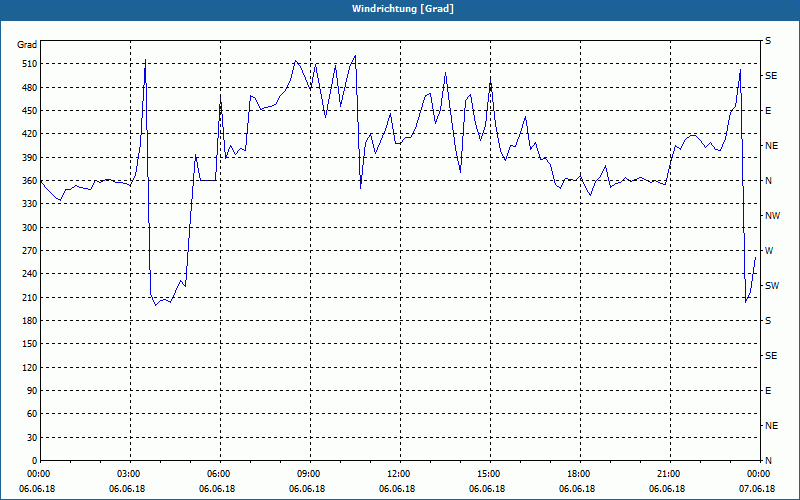Select the 07.06.18 date label
Image resolution: width=800 pixels, height=500 pixels.
click(757, 489)
